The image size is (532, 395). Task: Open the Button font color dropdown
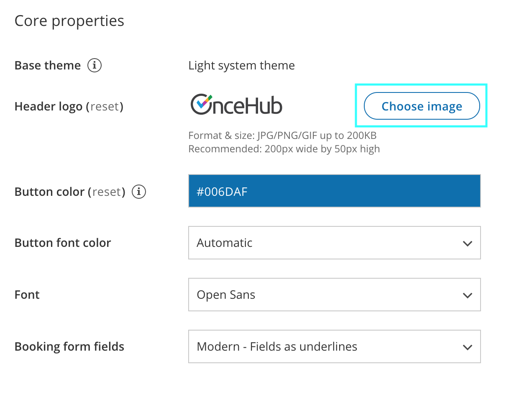pyautogui.click(x=334, y=243)
